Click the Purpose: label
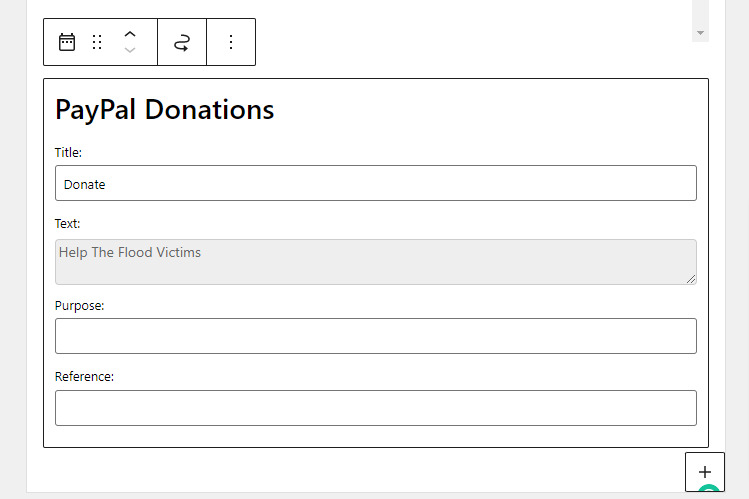 pyautogui.click(x=79, y=306)
